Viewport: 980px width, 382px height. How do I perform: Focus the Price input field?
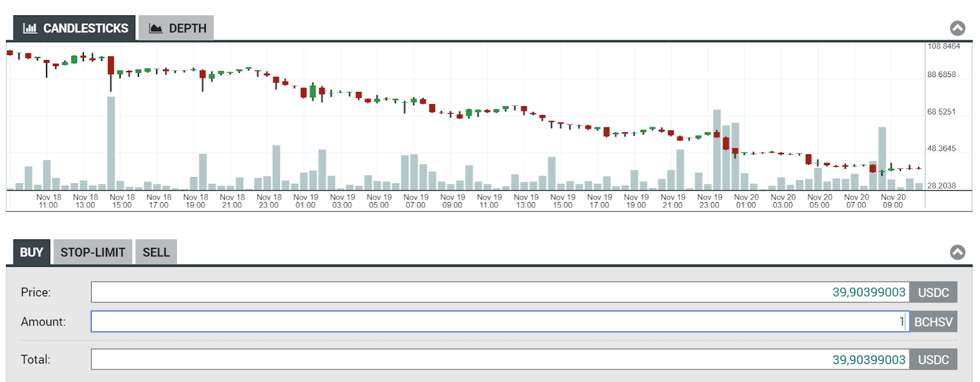click(499, 292)
